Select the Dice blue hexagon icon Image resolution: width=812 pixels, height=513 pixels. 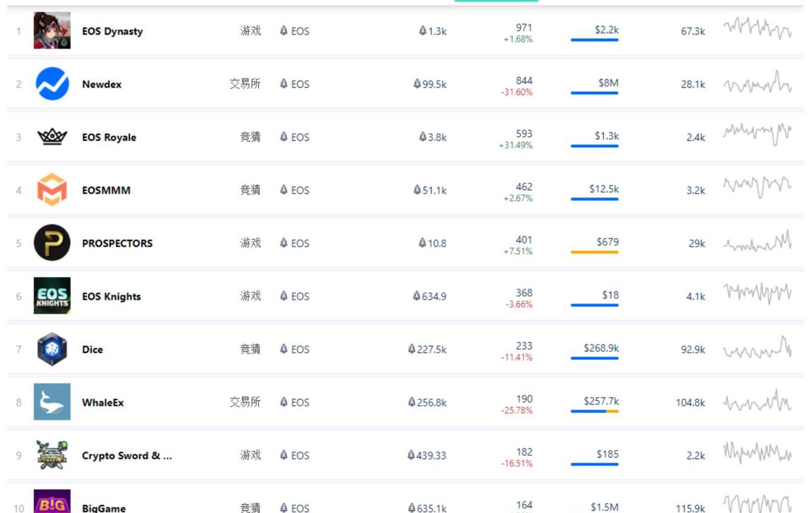52,349
